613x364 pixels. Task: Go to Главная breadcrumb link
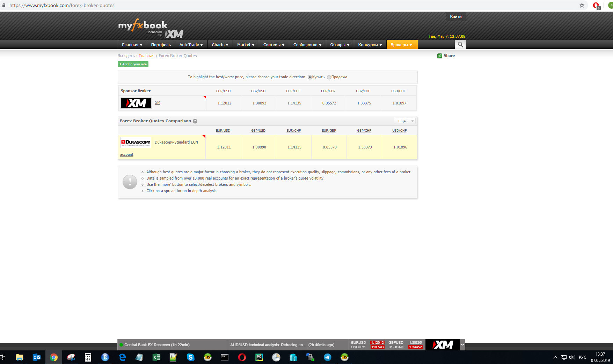coord(146,56)
